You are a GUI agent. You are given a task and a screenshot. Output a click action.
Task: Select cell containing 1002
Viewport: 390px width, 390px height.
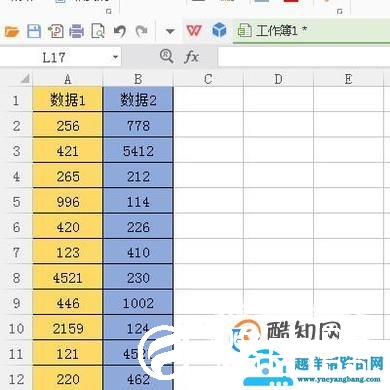138,303
